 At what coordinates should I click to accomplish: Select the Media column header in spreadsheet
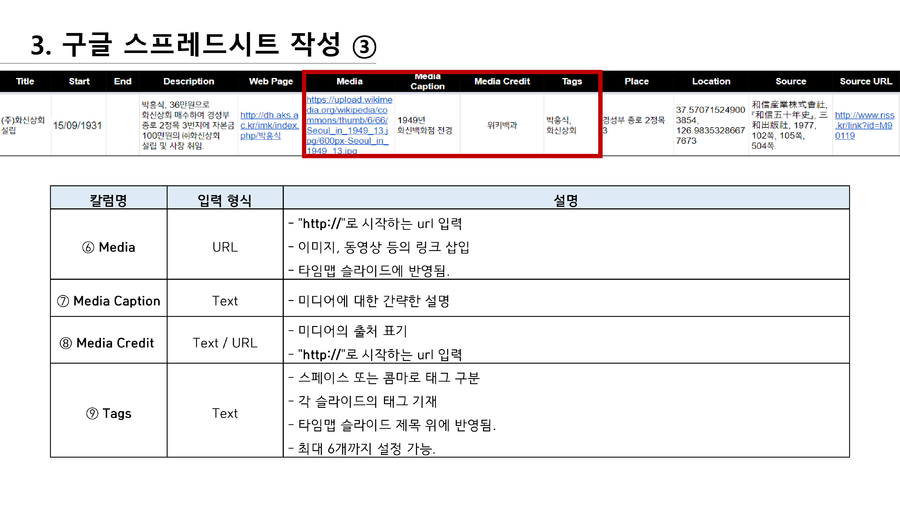(350, 81)
